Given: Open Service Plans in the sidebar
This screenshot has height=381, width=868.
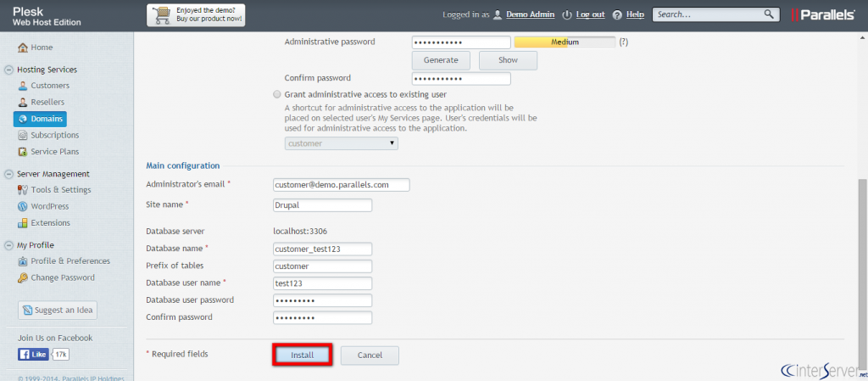Looking at the screenshot, I should (x=55, y=152).
